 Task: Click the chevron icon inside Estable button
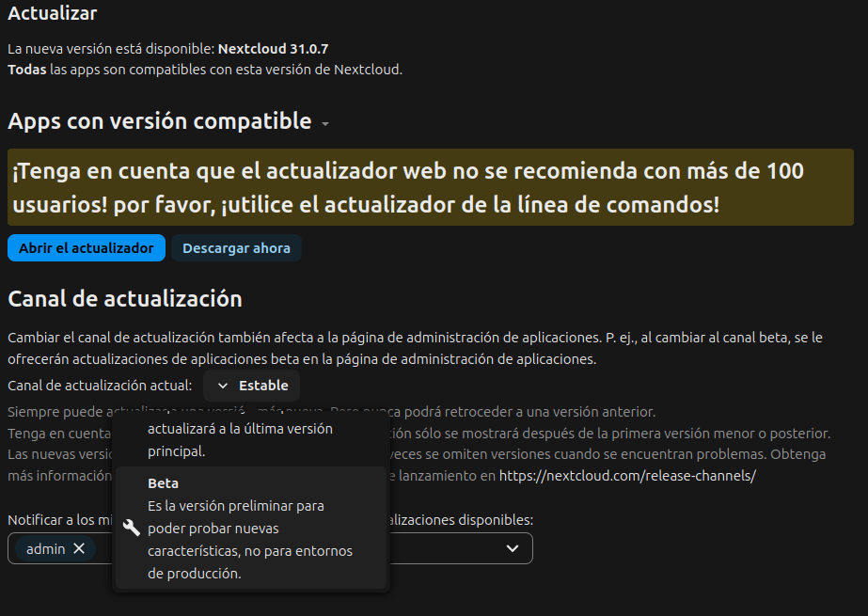(223, 386)
